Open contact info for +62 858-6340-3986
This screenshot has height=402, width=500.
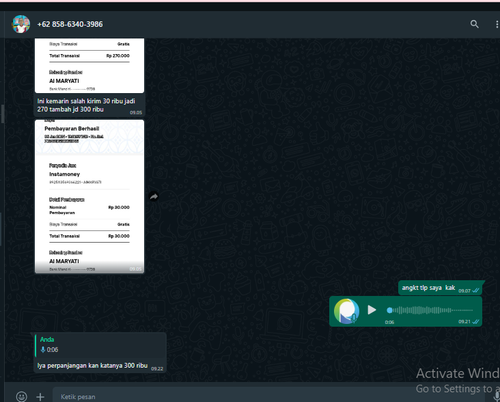tap(70, 24)
